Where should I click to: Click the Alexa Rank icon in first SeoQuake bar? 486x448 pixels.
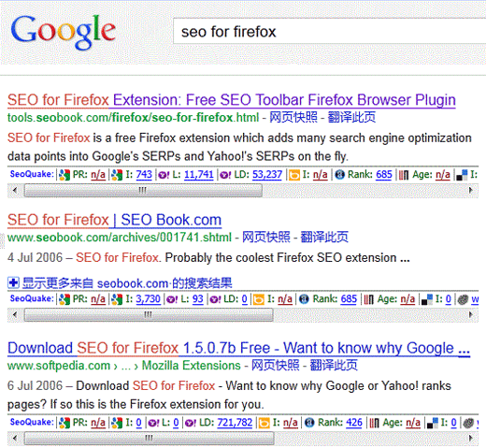[340, 175]
